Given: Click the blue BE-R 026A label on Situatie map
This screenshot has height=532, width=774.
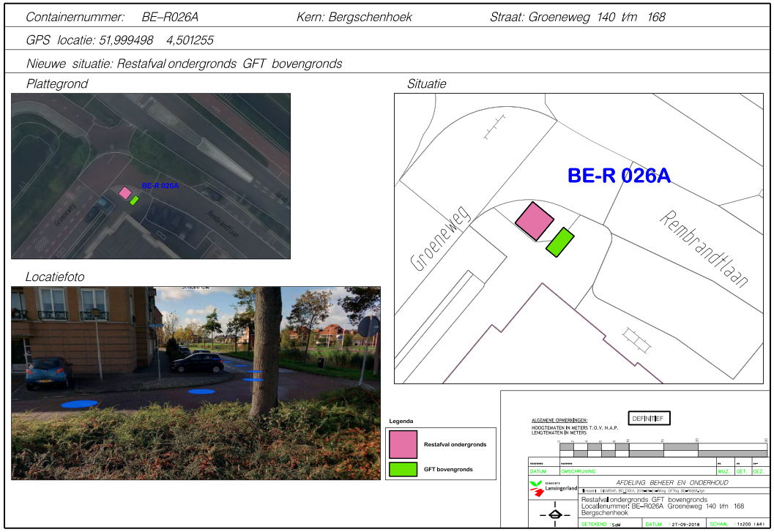Looking at the screenshot, I should coord(619,176).
